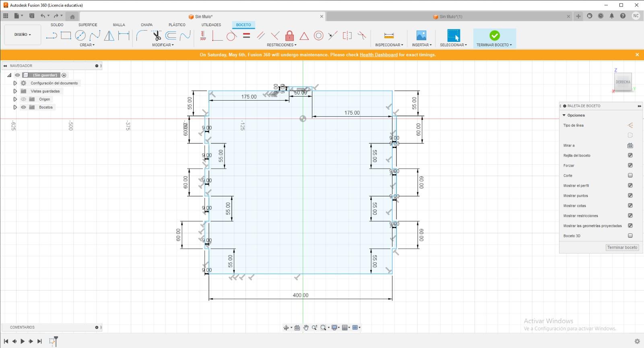Apply the Perpendicular constraint
This screenshot has height=348, width=644.
coord(275,36)
